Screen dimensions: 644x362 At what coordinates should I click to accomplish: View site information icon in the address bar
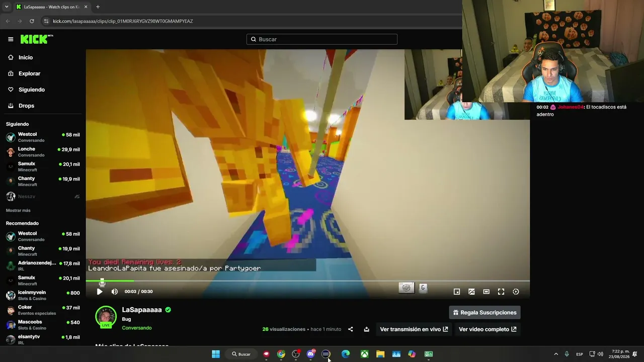pos(46,21)
